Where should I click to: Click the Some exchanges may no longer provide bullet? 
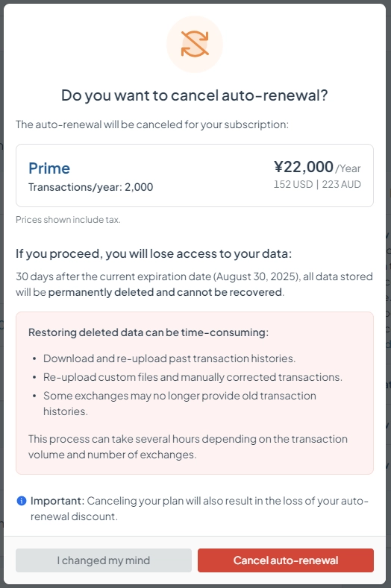[180, 403]
